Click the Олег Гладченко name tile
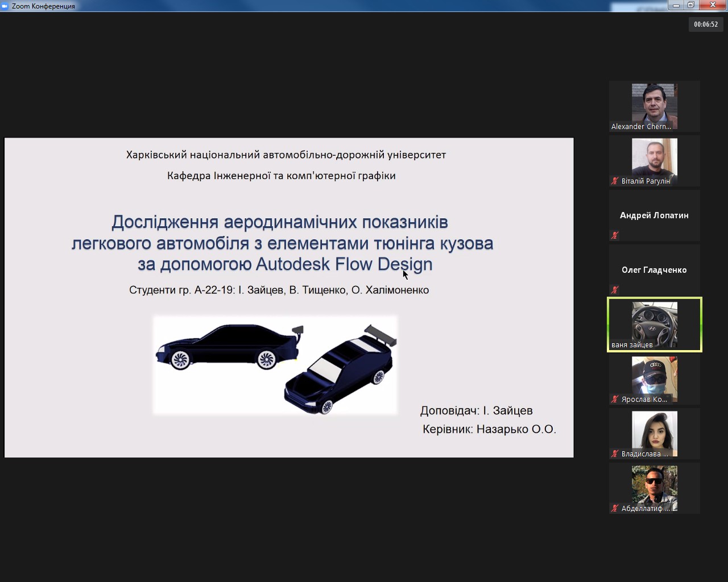Screen dimensions: 728x582 pos(654,270)
